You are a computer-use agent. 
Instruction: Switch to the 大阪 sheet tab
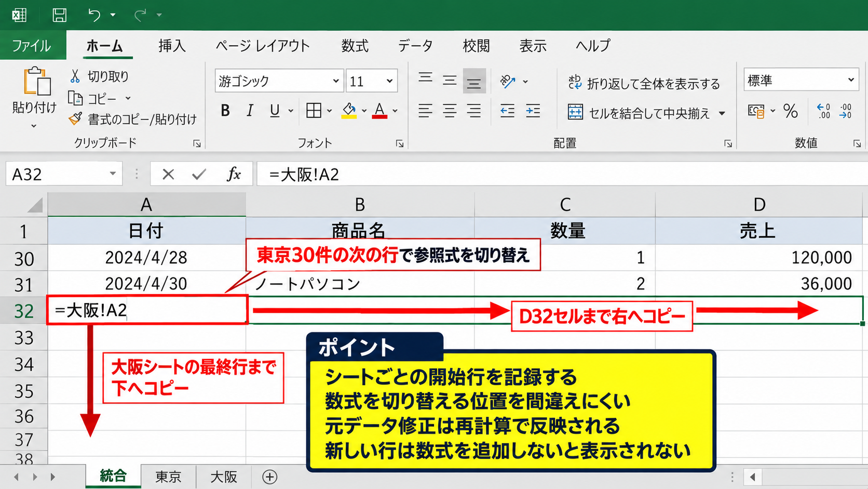(224, 477)
